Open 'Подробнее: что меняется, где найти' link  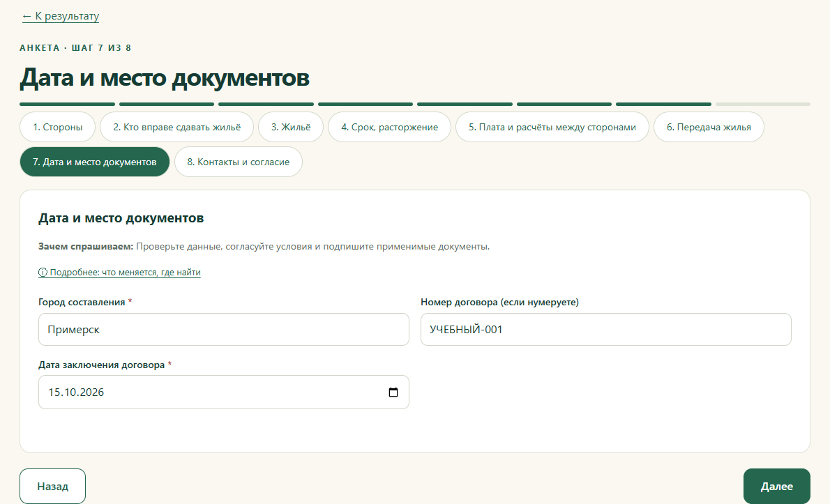(119, 273)
